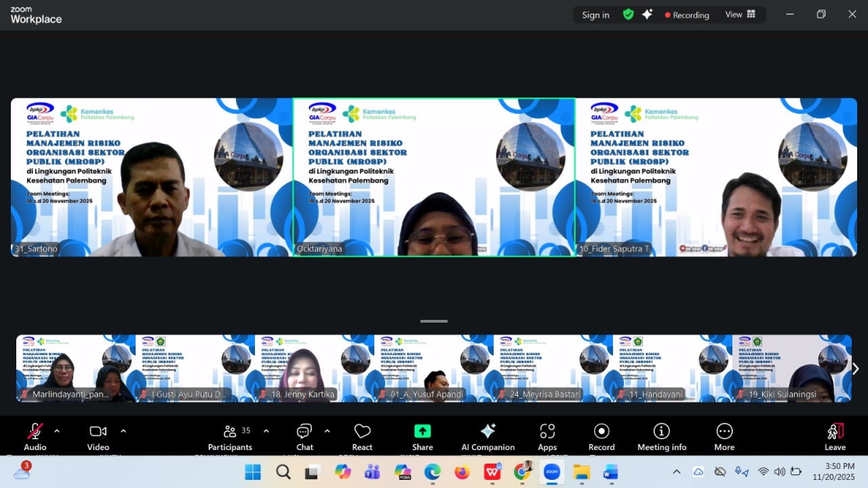Click the green Share screen icon
868x488 pixels.
(x=422, y=432)
